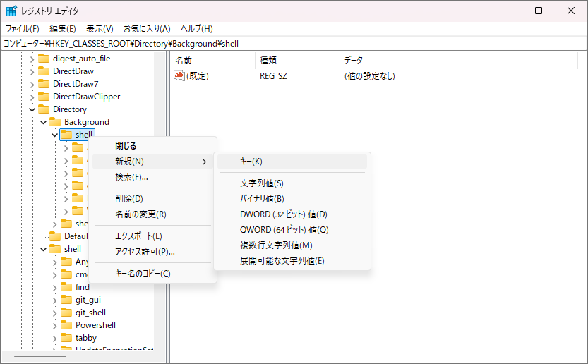Click the find folder icon
Viewport: 588px width, 364px height.
(x=66, y=287)
